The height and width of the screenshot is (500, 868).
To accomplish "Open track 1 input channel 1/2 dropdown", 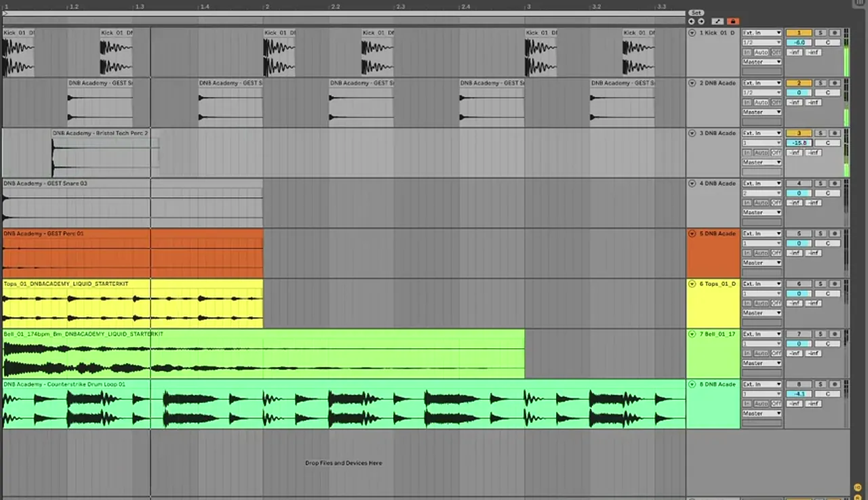I will 762,42.
